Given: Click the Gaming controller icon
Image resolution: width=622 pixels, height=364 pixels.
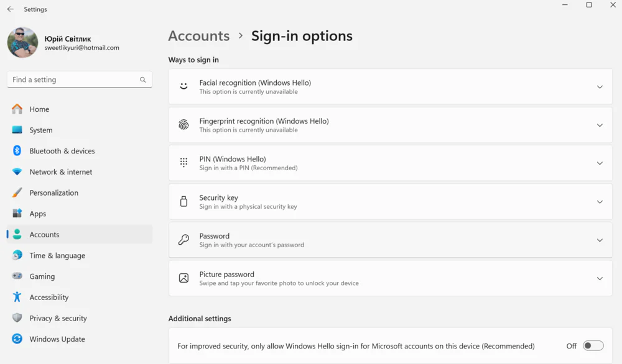Looking at the screenshot, I should click(x=17, y=276).
